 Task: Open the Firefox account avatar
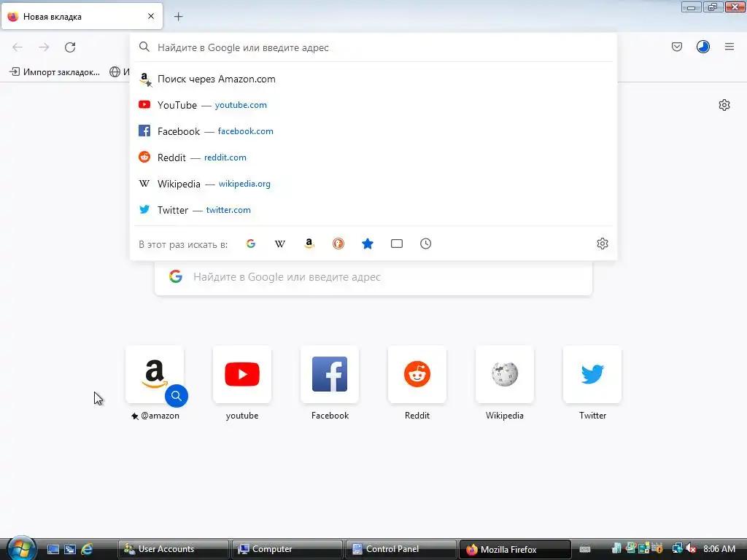click(703, 47)
